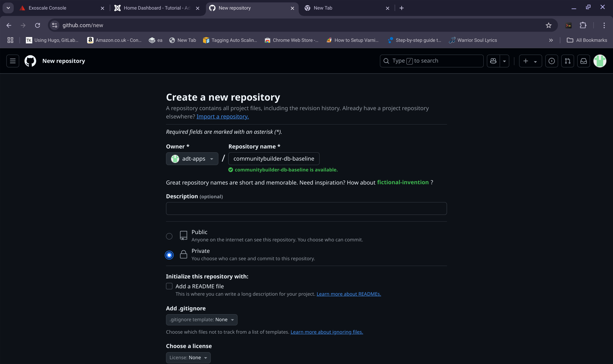Expand the License None dropdown

pos(188,358)
